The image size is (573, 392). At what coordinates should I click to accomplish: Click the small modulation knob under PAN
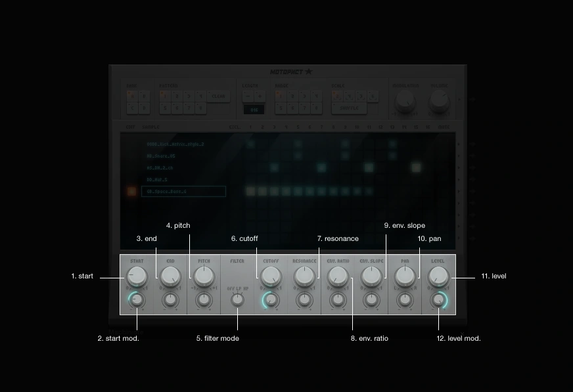405,300
